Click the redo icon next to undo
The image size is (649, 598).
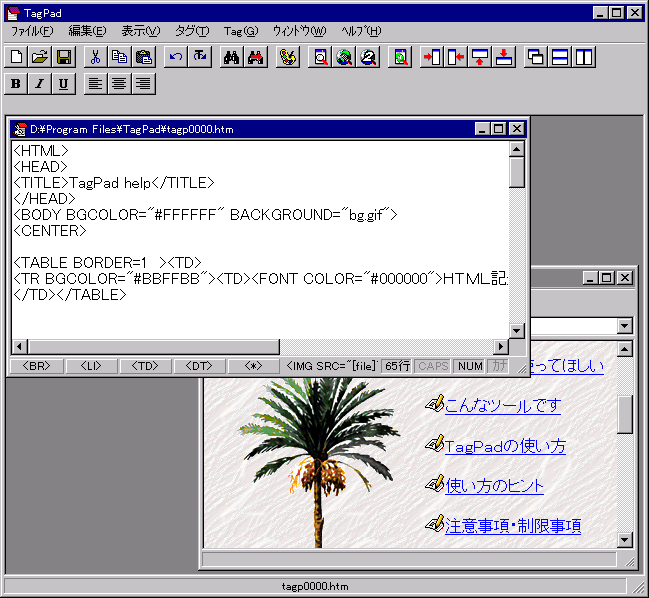(x=200, y=57)
